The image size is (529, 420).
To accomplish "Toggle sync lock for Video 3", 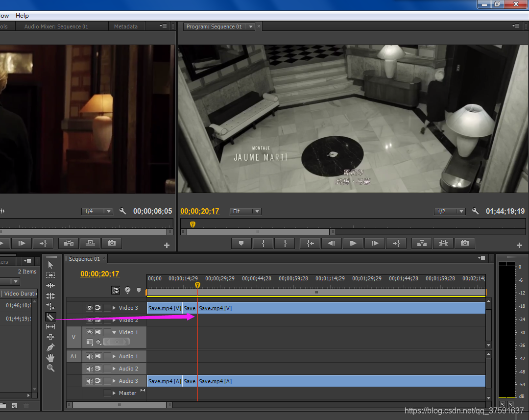I will pos(98,308).
